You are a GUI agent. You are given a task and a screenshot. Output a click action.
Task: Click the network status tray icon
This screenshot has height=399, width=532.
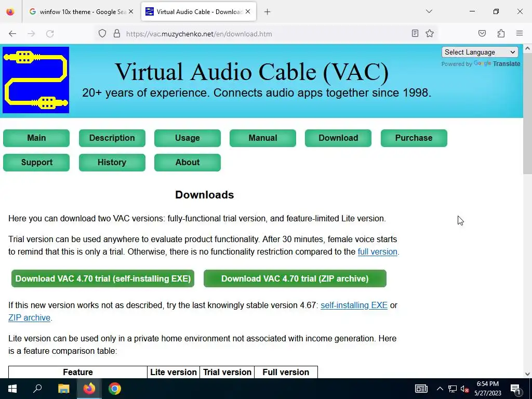453,389
